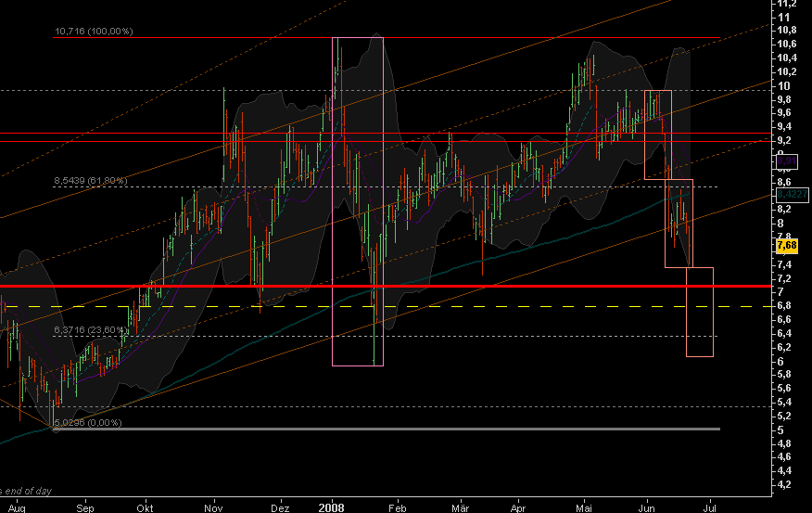Click the Jun label on the time axis
The image size is (812, 513).
[646, 507]
